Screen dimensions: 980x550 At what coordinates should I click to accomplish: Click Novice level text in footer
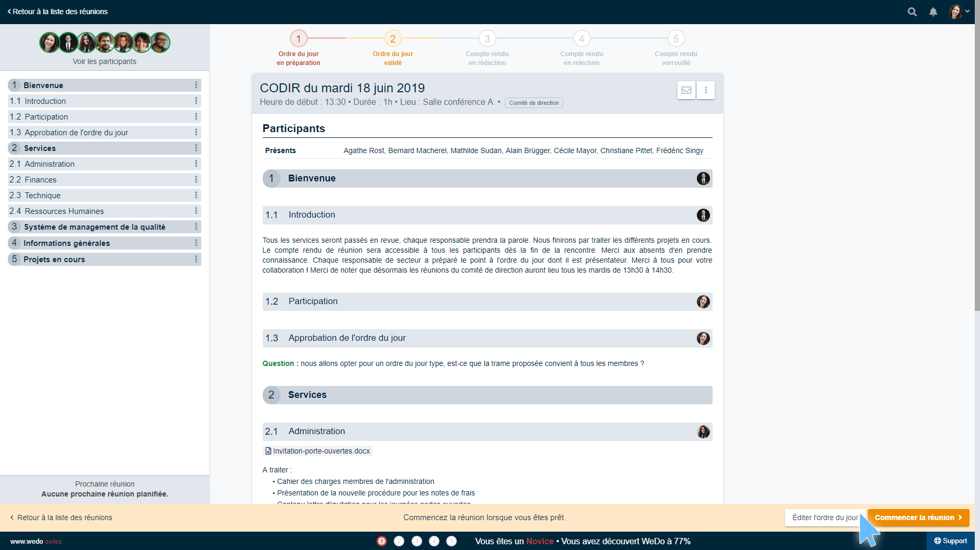[x=540, y=541]
